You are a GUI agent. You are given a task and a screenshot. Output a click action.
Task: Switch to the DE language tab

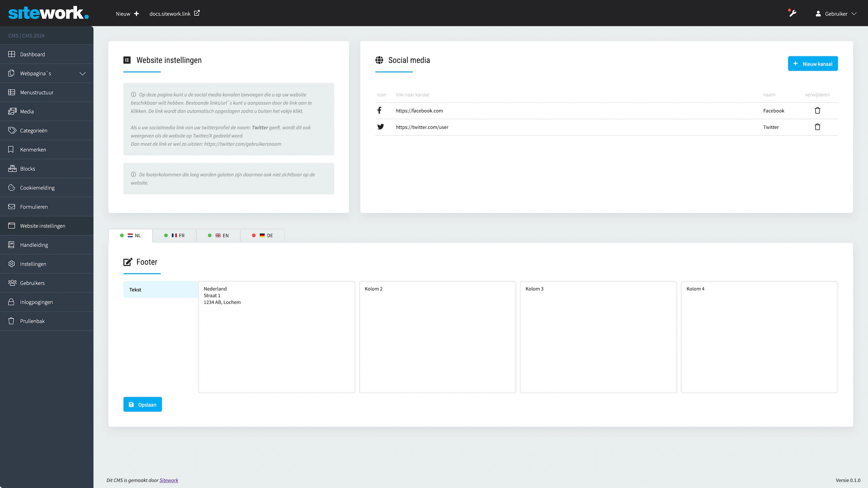pyautogui.click(x=262, y=235)
